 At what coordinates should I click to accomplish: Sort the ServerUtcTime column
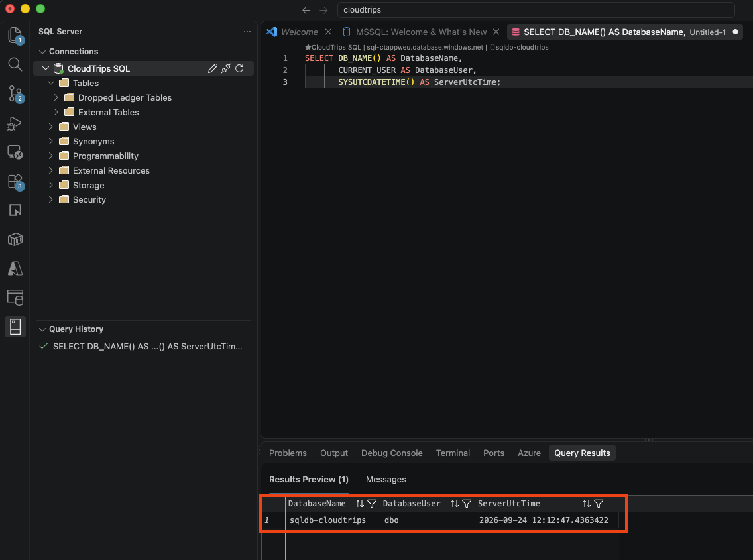pyautogui.click(x=587, y=504)
